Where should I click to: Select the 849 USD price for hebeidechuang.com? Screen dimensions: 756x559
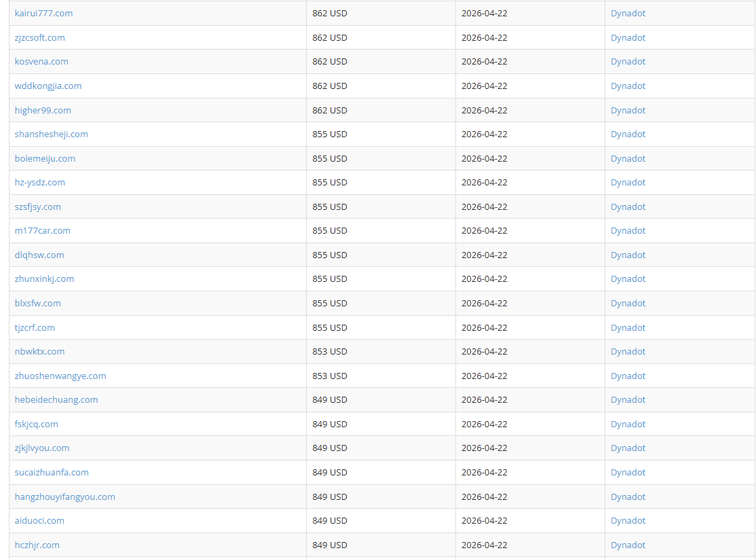pyautogui.click(x=330, y=400)
